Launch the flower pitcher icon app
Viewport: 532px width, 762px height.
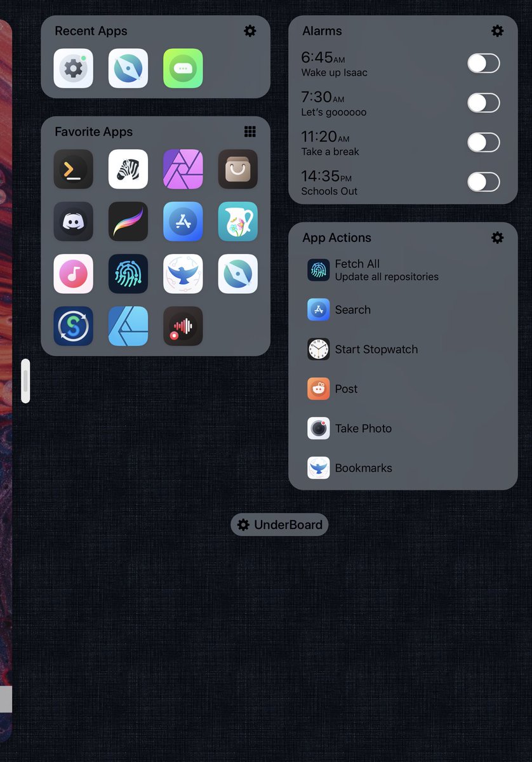(x=238, y=222)
